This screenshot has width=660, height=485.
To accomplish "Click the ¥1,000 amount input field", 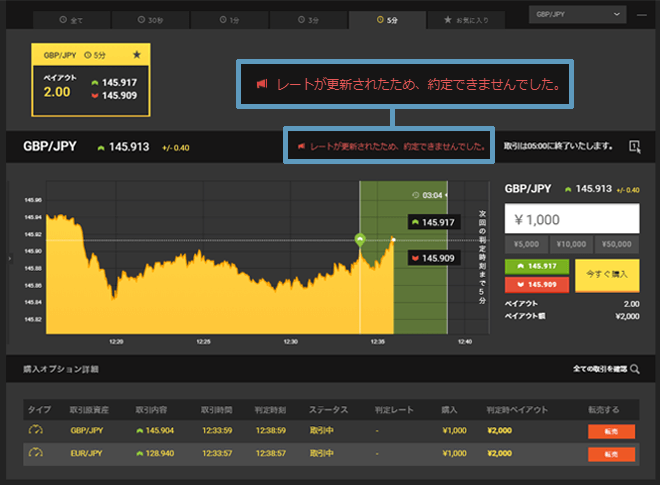I will pyautogui.click(x=572, y=219).
